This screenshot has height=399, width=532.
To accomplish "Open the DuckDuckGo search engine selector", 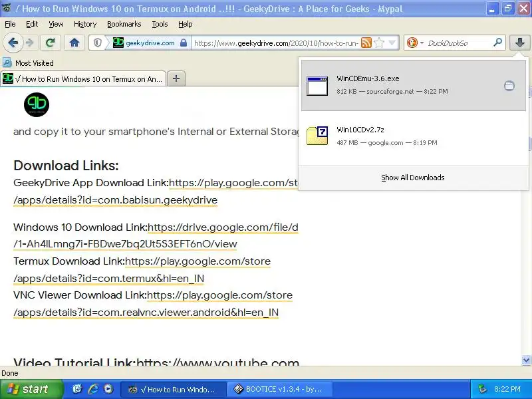I will [x=415, y=43].
